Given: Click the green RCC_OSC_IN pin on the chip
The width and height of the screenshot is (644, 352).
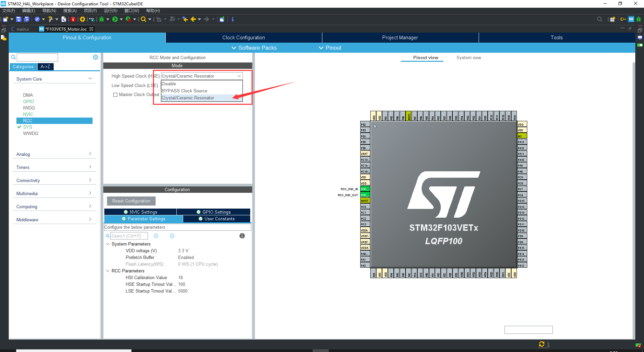Looking at the screenshot, I should [x=365, y=189].
